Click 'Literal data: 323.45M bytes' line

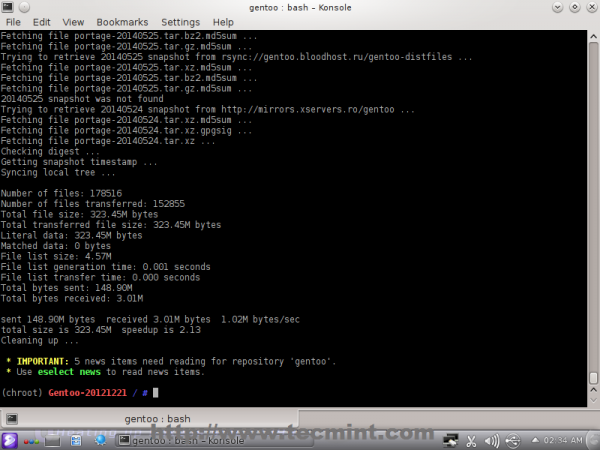click(x=72, y=235)
